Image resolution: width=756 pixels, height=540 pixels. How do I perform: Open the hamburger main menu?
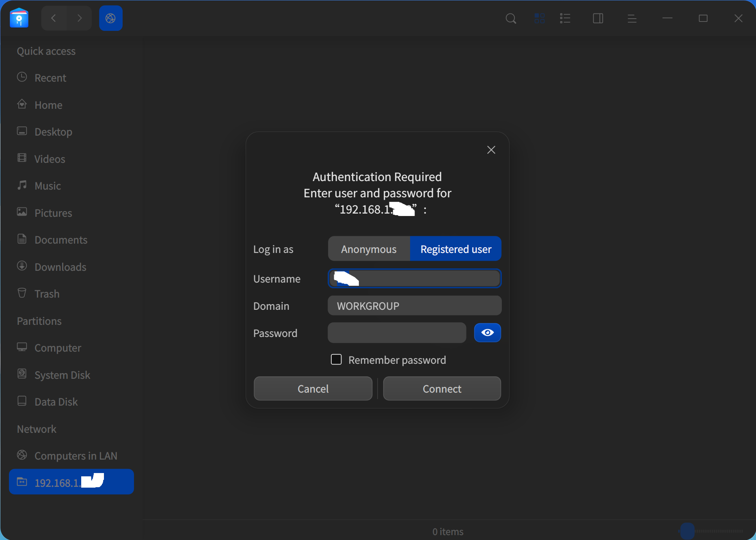(632, 18)
